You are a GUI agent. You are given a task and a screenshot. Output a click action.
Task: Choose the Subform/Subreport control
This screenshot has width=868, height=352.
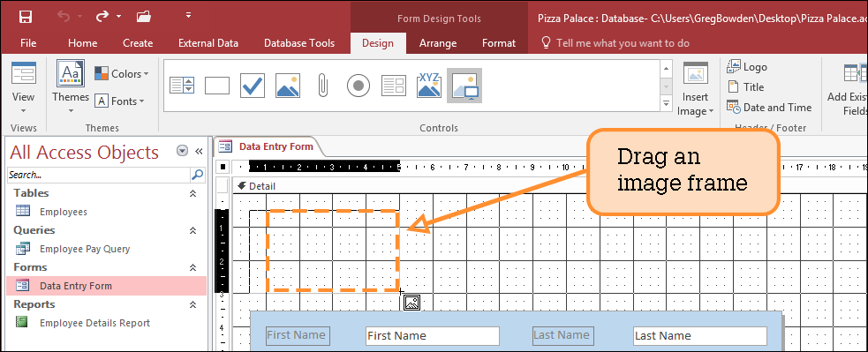[394, 86]
